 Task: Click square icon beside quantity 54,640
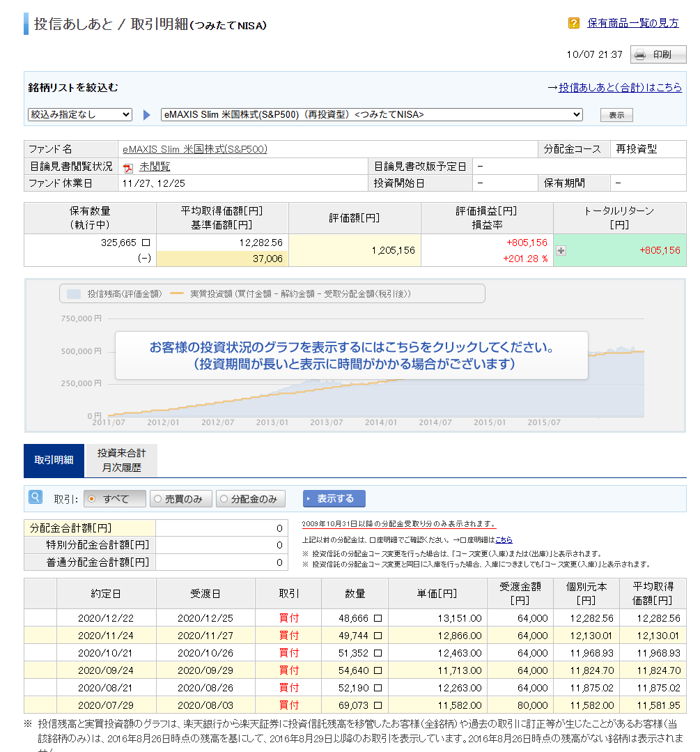[x=378, y=670]
